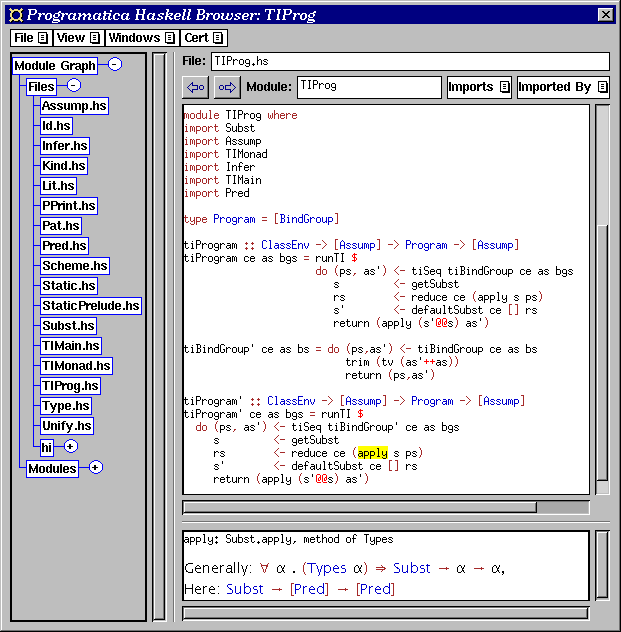Click the File name input field
The width and height of the screenshot is (621, 632).
[x=409, y=61]
